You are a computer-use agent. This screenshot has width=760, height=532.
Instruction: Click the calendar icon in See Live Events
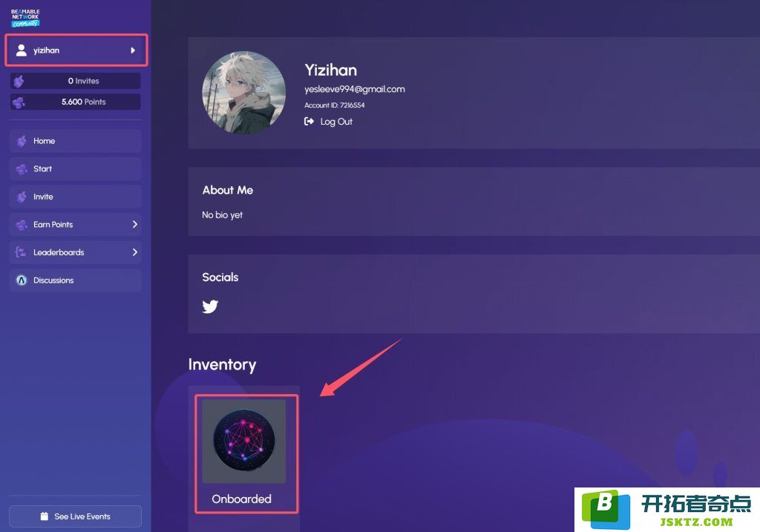click(44, 516)
